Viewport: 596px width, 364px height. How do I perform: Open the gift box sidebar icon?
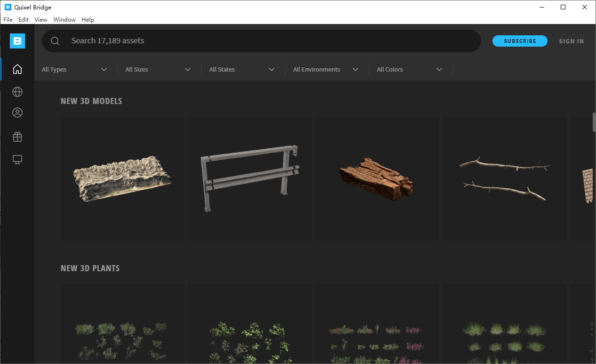17,137
